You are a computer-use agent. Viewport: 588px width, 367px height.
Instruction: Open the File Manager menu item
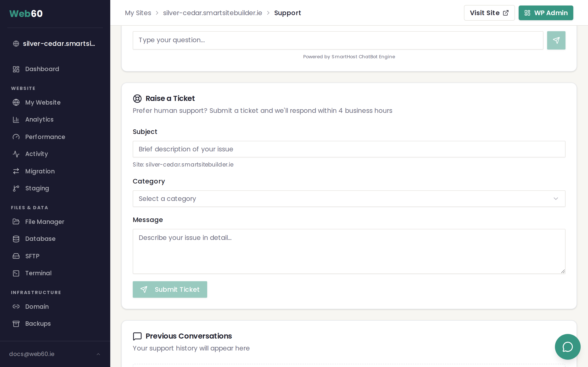click(45, 222)
